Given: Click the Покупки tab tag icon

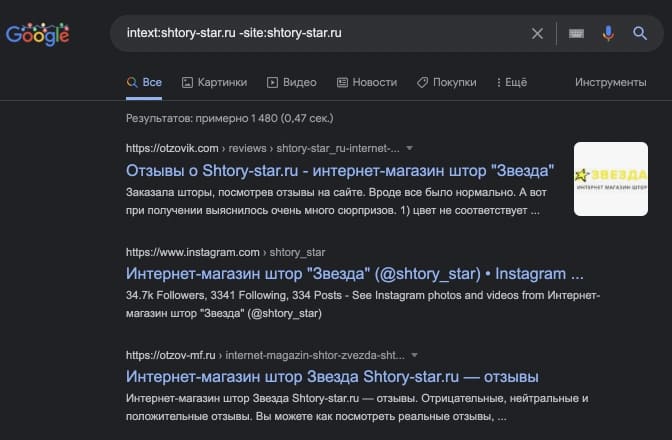Looking at the screenshot, I should click(x=422, y=82).
